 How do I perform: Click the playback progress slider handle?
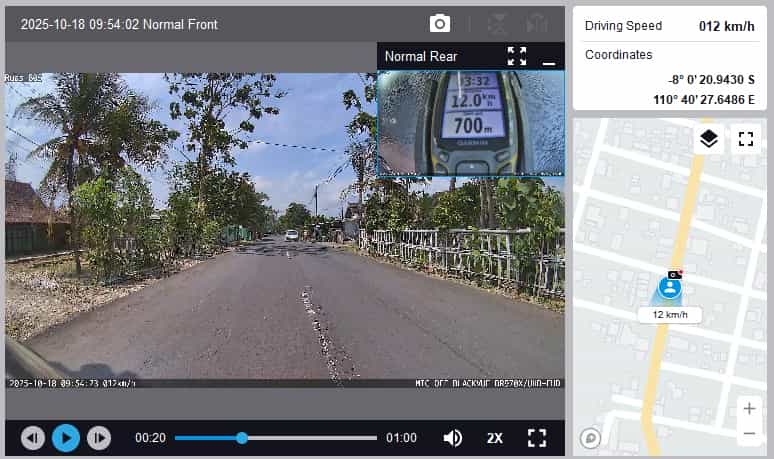pos(242,437)
